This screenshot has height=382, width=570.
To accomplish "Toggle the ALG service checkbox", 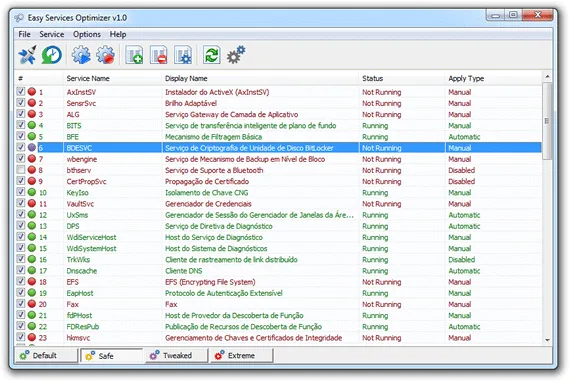I will pyautogui.click(x=21, y=114).
